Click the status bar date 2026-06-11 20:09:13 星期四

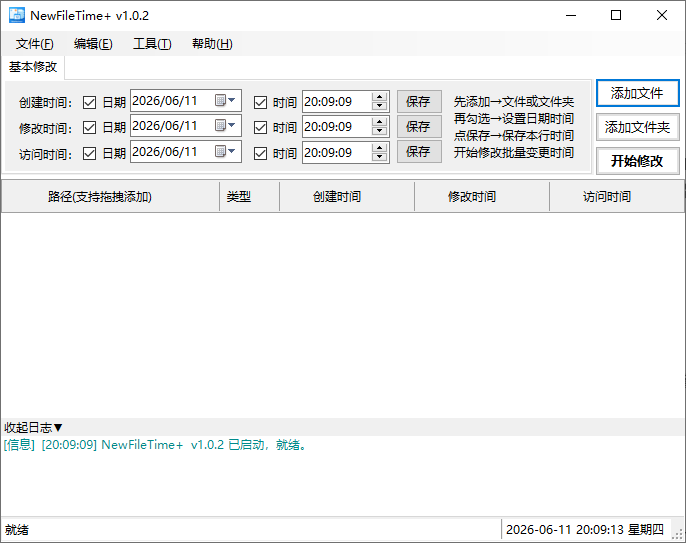click(585, 530)
